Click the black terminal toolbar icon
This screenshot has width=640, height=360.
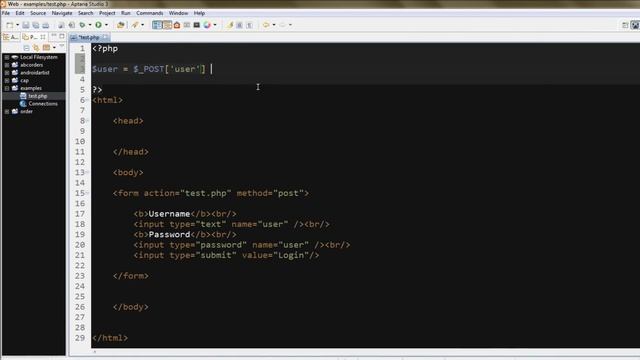(196, 25)
